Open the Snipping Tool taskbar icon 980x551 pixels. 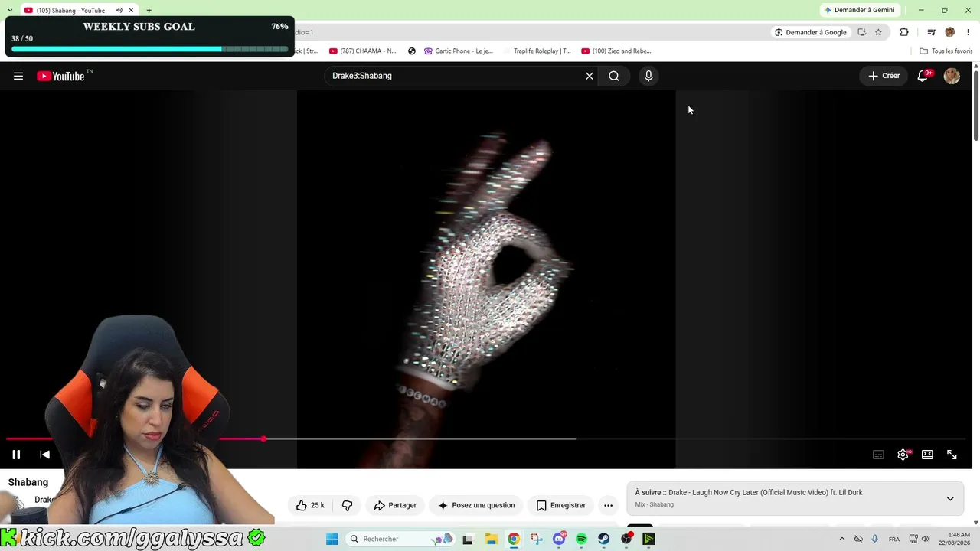click(536, 539)
